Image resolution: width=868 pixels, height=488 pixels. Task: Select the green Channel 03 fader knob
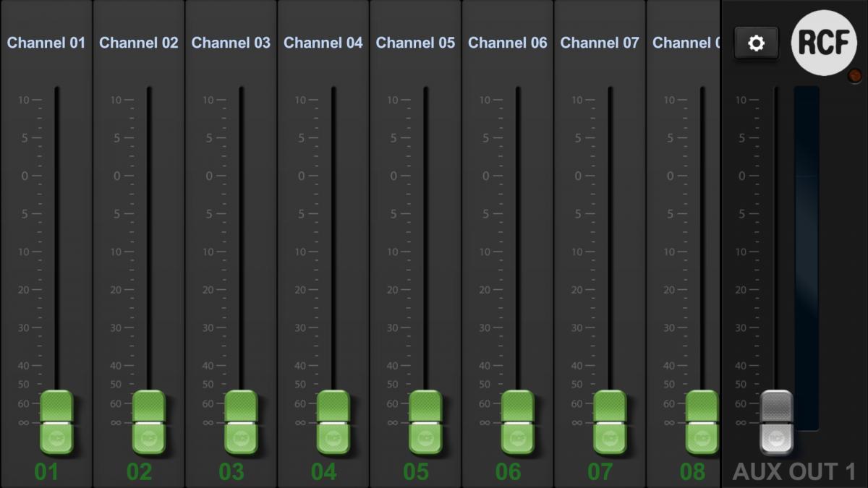241,422
